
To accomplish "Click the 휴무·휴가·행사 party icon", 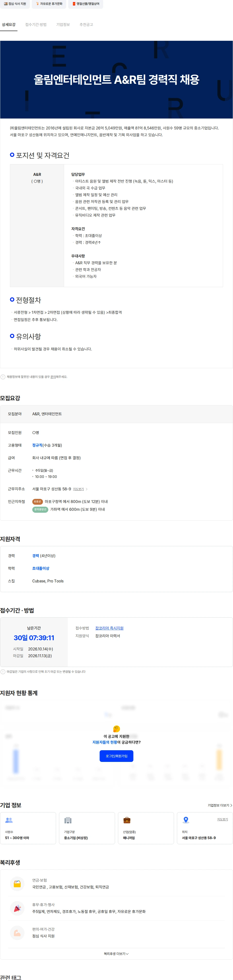I will [x=17, y=908].
